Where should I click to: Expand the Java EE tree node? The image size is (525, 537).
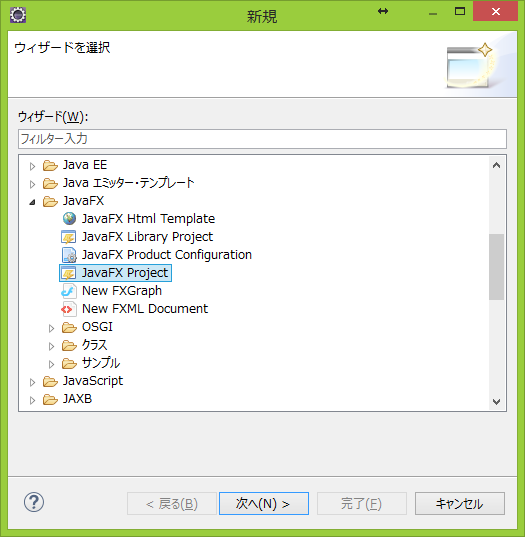[x=32, y=166]
